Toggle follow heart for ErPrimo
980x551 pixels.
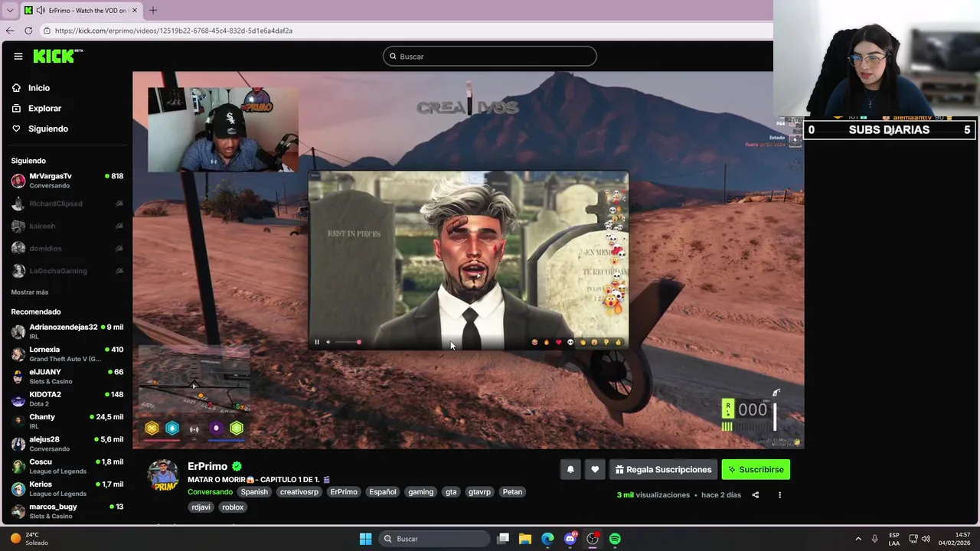pyautogui.click(x=595, y=470)
